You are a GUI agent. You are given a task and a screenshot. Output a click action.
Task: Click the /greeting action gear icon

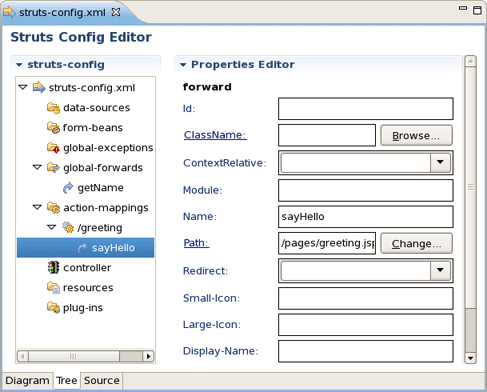[x=68, y=228]
